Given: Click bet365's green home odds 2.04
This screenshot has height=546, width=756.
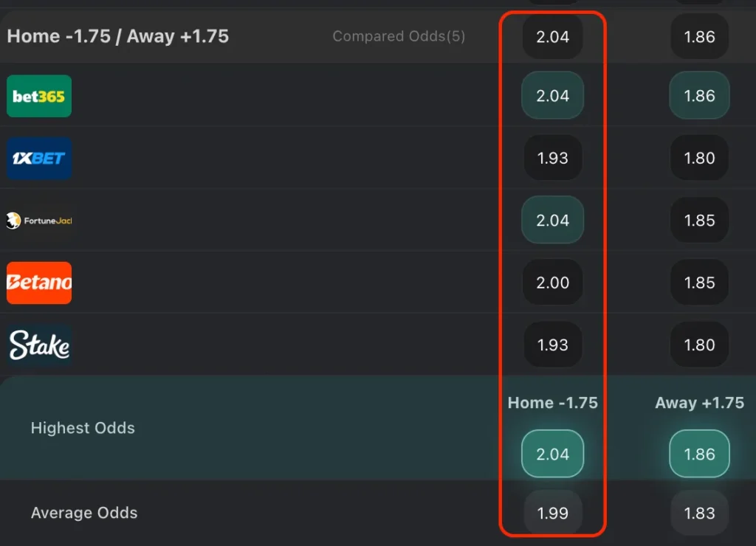Looking at the screenshot, I should pos(552,95).
